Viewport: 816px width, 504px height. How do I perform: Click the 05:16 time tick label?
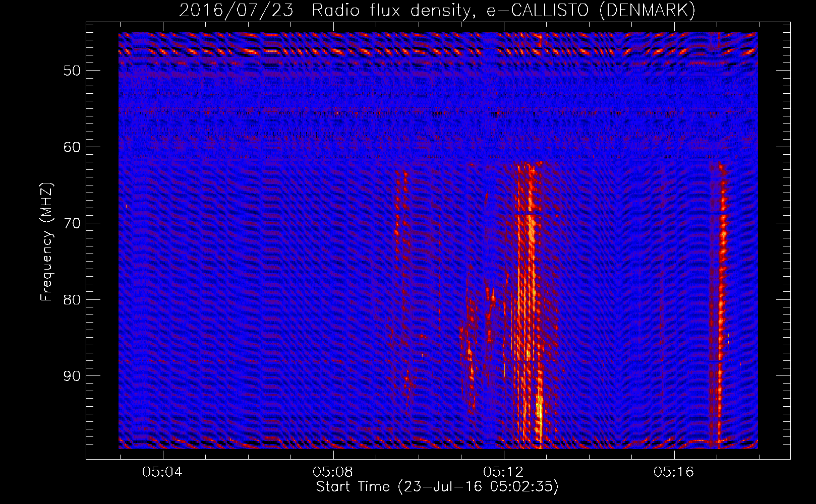point(674,472)
